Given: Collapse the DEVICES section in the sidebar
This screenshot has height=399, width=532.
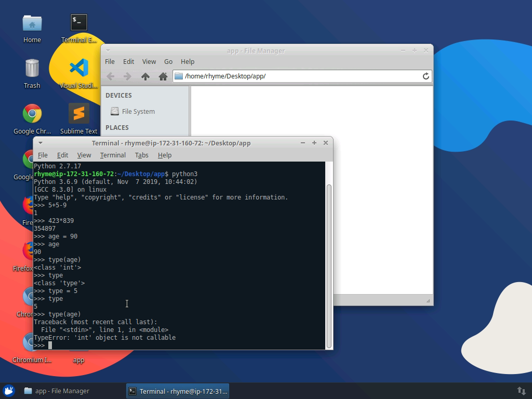Looking at the screenshot, I should coord(118,95).
